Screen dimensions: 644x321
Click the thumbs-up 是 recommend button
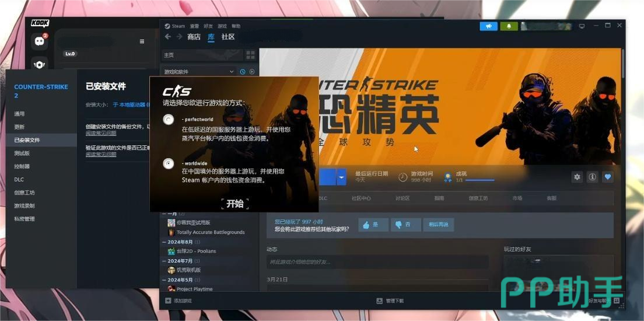click(373, 225)
